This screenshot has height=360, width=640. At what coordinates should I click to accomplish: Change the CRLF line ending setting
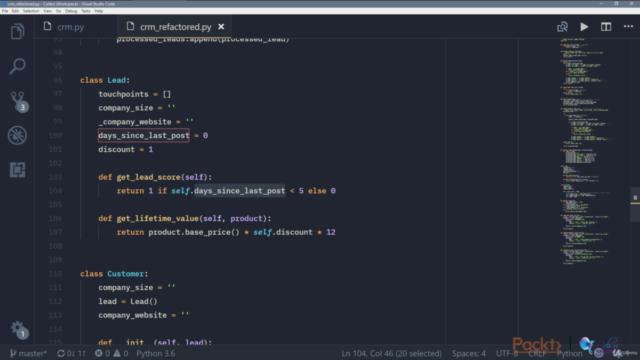click(537, 353)
